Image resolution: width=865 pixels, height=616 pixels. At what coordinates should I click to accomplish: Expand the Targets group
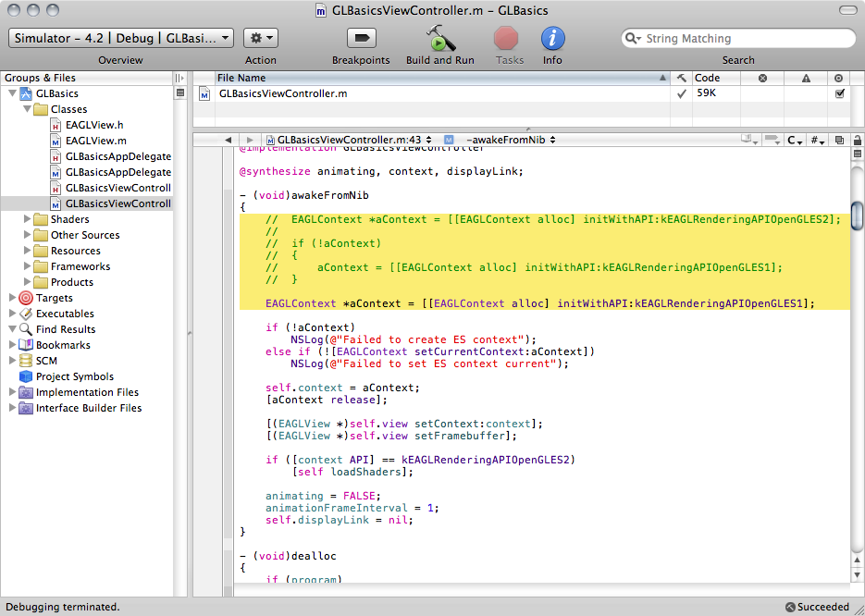tap(12, 298)
